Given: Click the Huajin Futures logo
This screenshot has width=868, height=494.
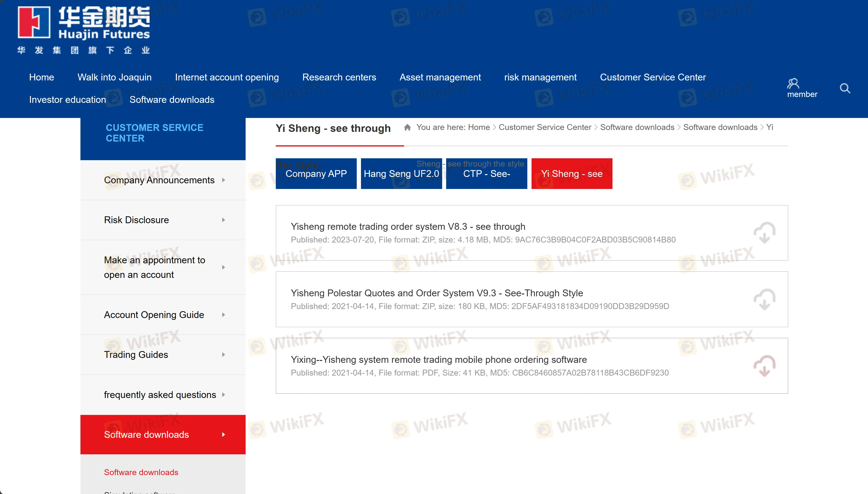Looking at the screenshot, I should (84, 30).
